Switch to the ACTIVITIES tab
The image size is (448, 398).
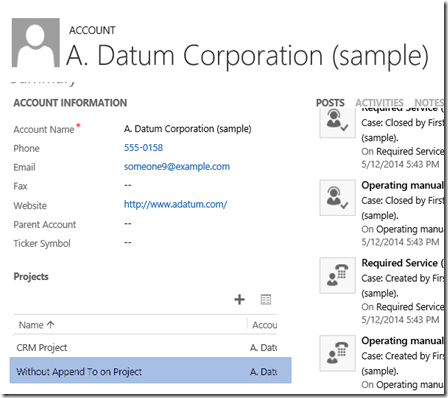point(379,103)
